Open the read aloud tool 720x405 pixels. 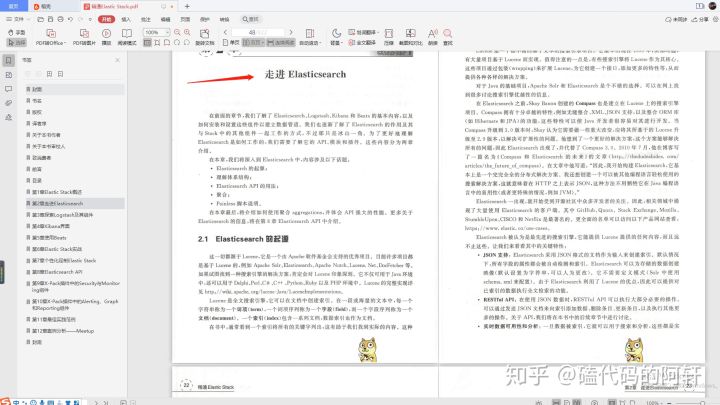433,37
